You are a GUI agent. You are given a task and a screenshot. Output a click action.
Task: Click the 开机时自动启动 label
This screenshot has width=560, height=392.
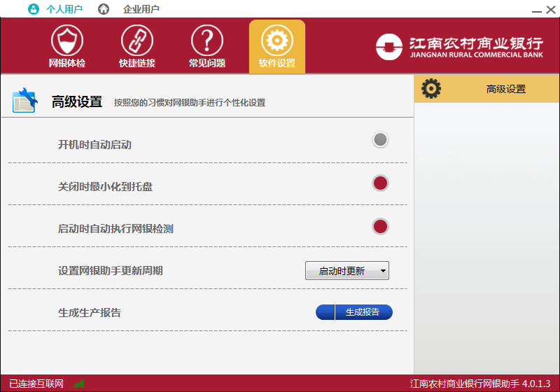click(94, 145)
